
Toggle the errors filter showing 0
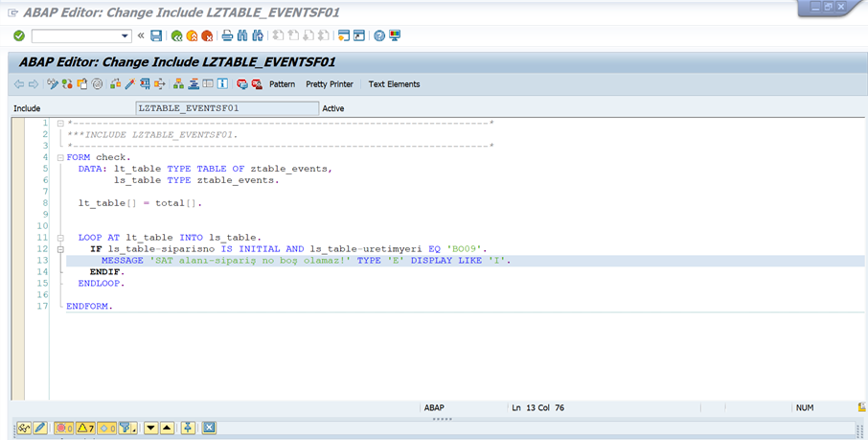pyautogui.click(x=64, y=428)
